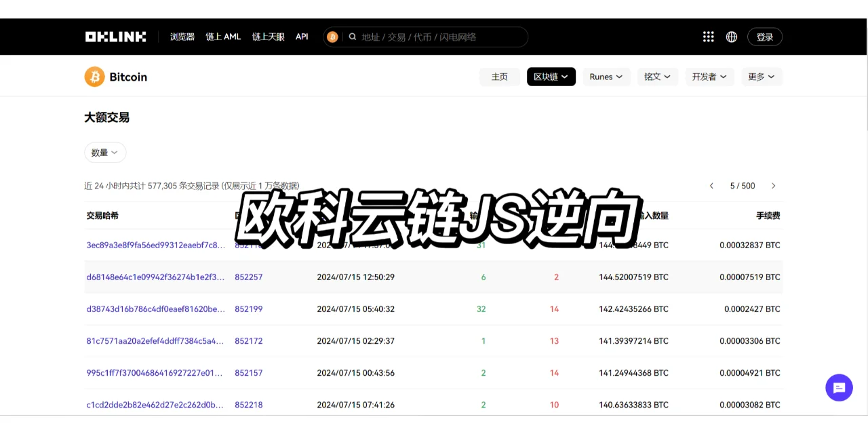The width and height of the screenshot is (868, 434).
Task: Open the 链上天眼 menu item
Action: coord(267,37)
